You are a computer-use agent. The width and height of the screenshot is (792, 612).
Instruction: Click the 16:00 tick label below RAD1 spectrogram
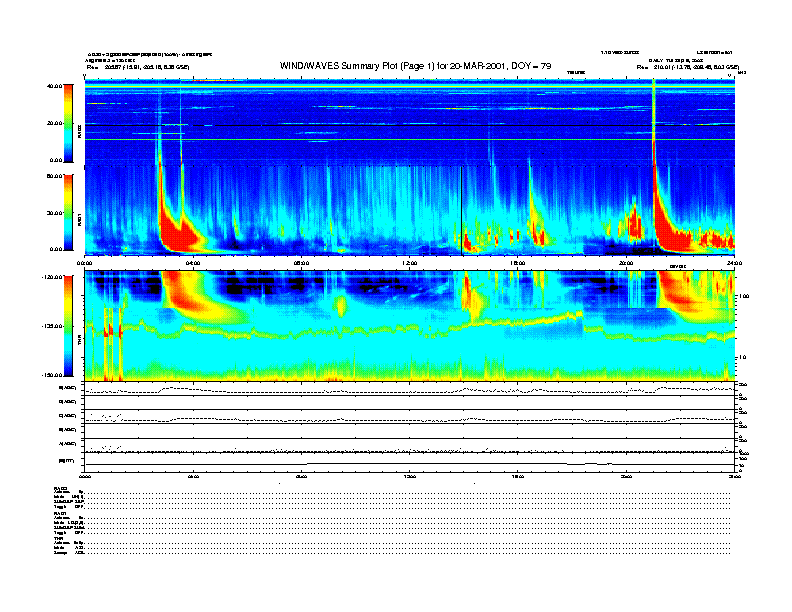(x=518, y=263)
